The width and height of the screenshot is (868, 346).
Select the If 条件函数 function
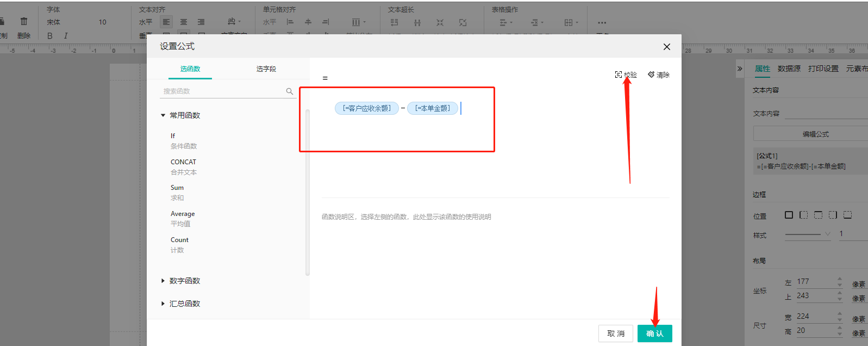pyautogui.click(x=184, y=141)
